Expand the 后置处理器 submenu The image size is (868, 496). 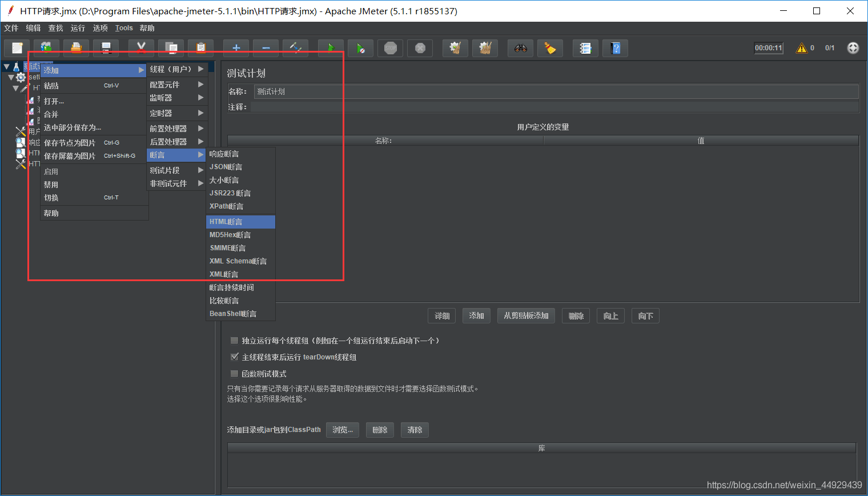click(x=177, y=142)
